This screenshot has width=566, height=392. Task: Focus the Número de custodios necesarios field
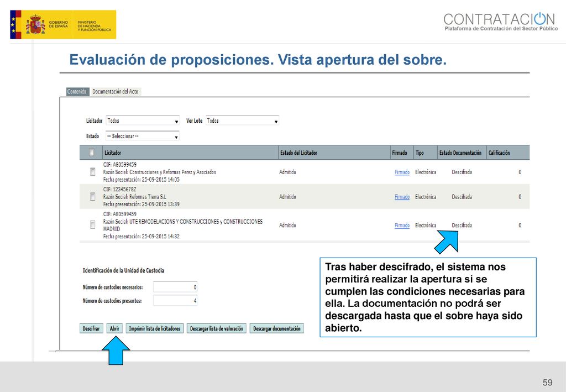[175, 287]
